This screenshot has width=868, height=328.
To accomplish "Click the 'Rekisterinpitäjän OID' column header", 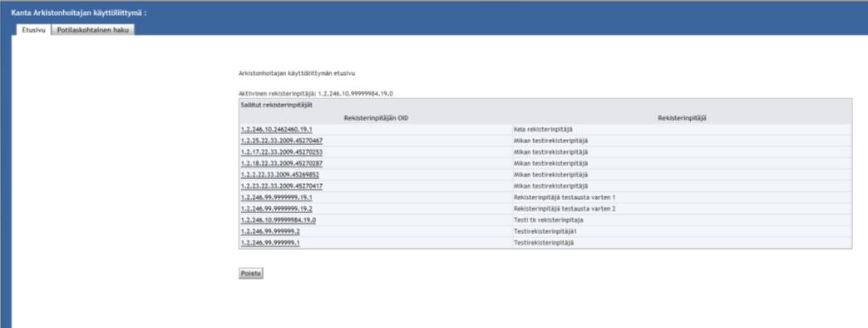I will tap(376, 117).
